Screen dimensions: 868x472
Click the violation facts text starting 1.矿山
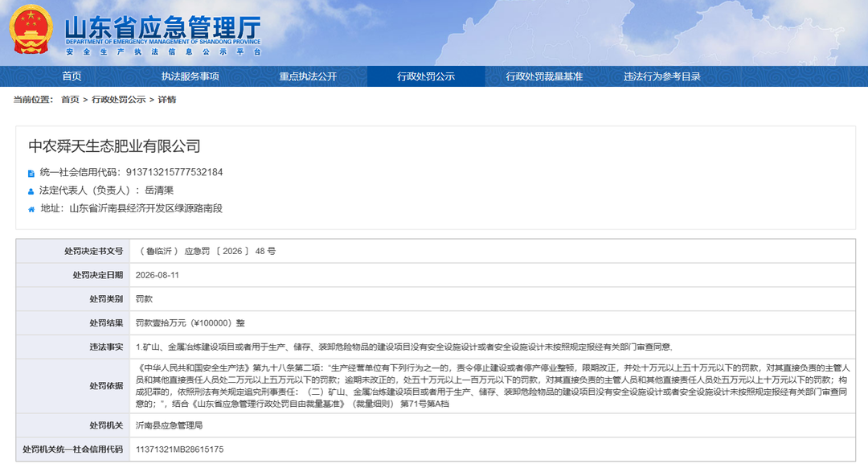pos(404,347)
